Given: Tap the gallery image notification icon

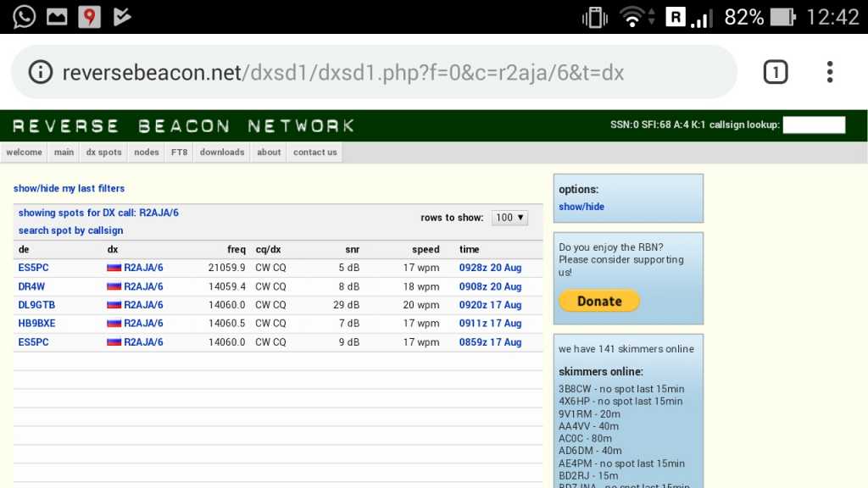Looking at the screenshot, I should click(x=57, y=17).
